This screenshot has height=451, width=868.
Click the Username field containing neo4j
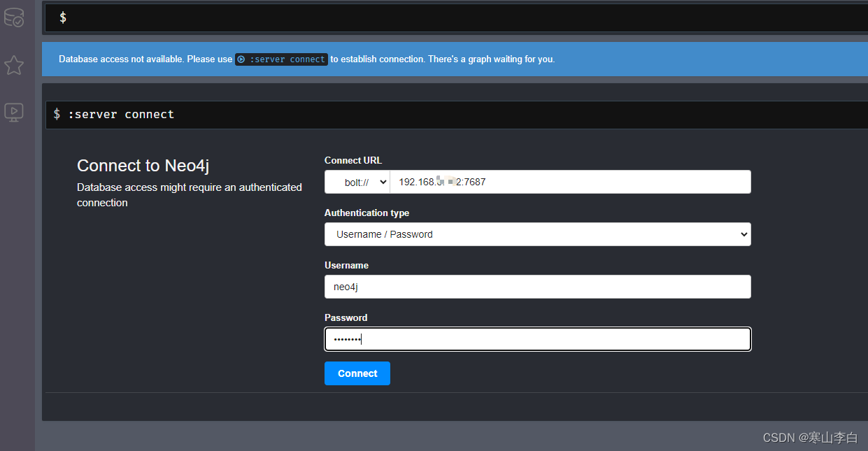(537, 287)
